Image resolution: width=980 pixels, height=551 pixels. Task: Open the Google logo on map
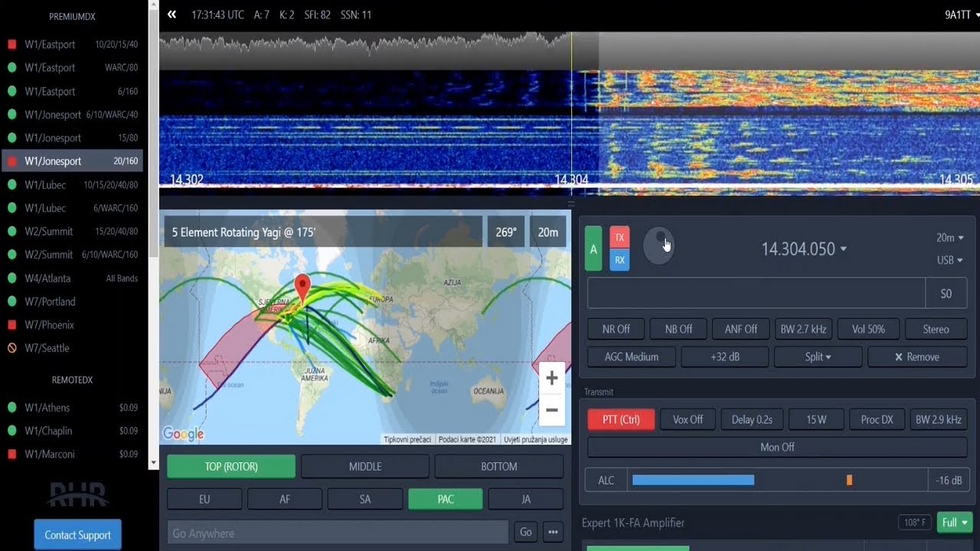point(184,435)
